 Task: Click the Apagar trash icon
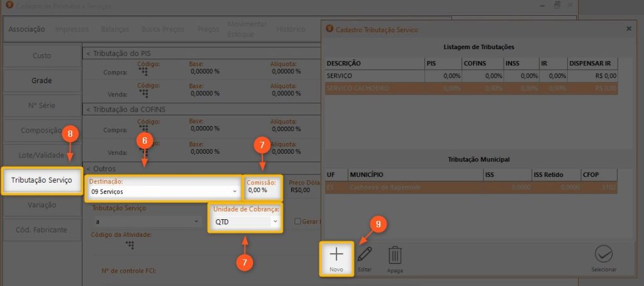click(x=395, y=255)
